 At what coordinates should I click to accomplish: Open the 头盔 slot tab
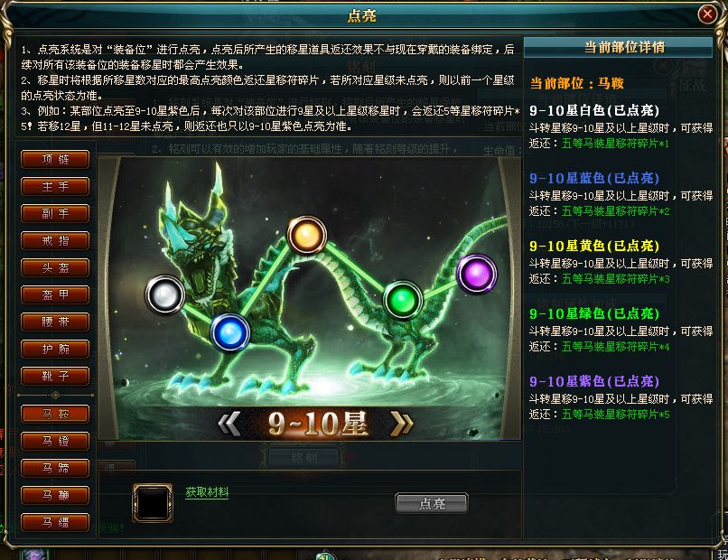(55, 267)
